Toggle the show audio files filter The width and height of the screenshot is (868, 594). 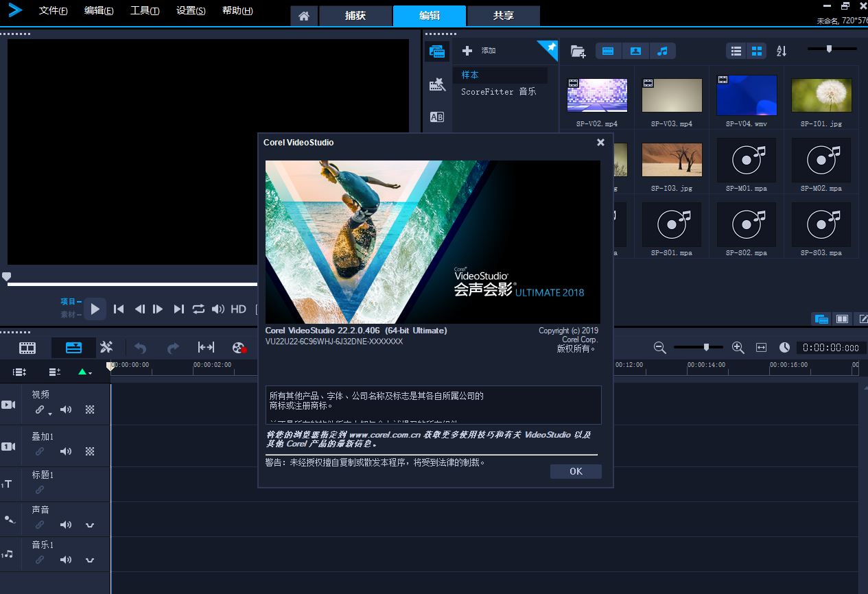pos(662,51)
